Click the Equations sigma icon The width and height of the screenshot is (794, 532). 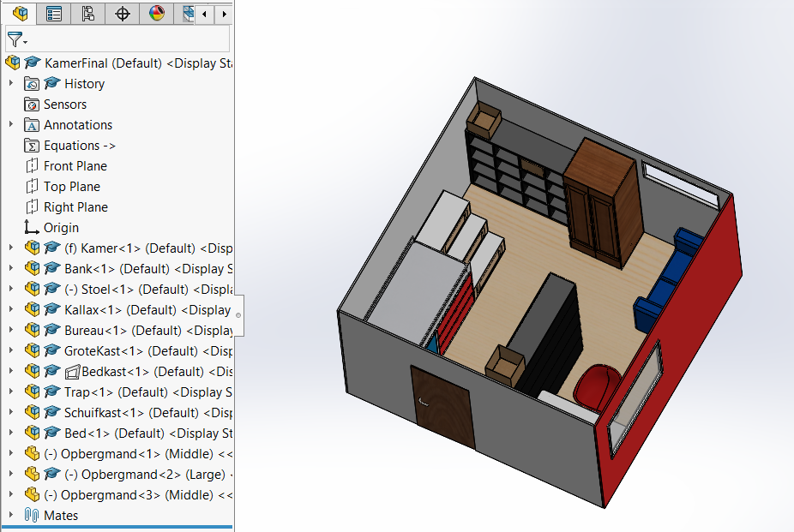click(x=32, y=146)
